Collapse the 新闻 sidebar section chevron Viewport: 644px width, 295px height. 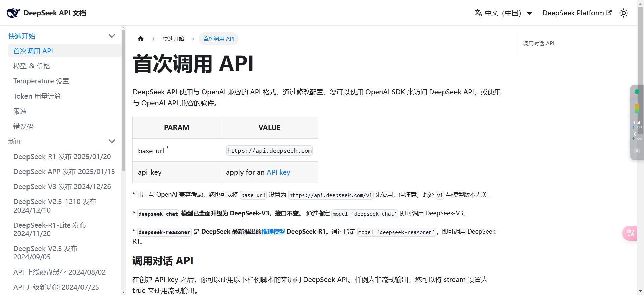(112, 141)
